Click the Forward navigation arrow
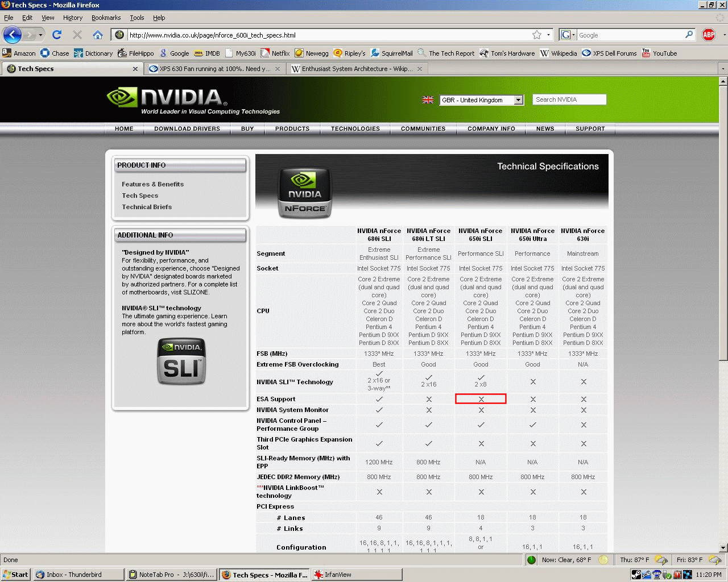 (30, 35)
